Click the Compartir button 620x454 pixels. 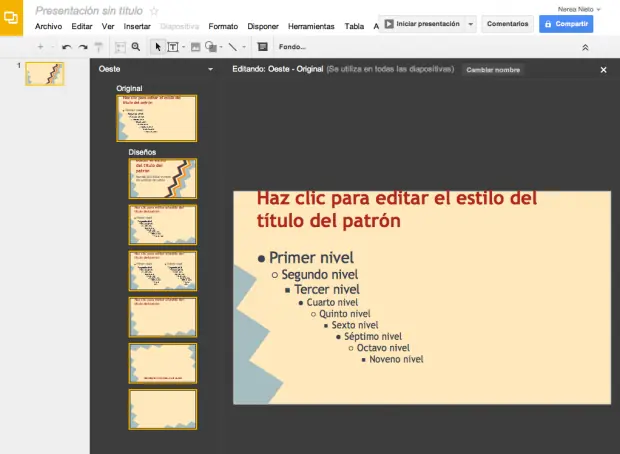[566, 23]
